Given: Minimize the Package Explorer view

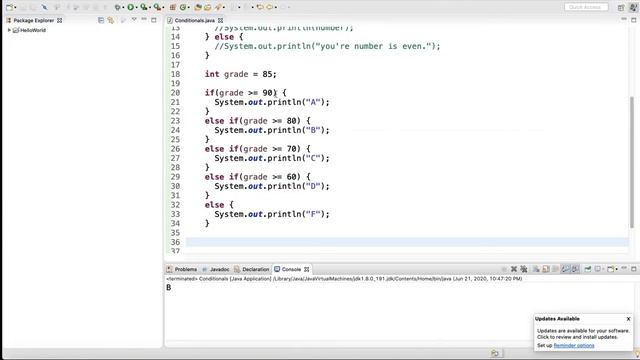Looking at the screenshot, I should click(144, 20).
